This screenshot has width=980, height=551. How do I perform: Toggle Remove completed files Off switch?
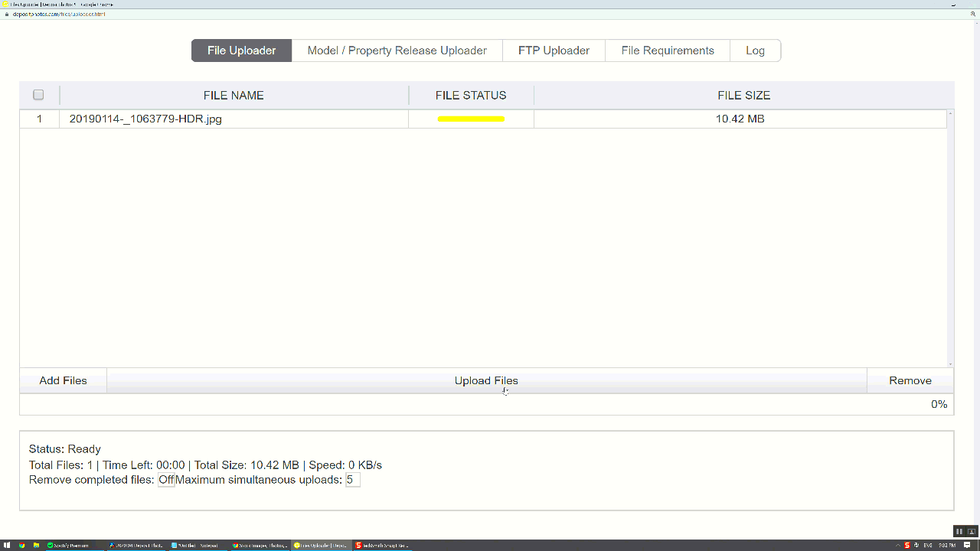(166, 480)
